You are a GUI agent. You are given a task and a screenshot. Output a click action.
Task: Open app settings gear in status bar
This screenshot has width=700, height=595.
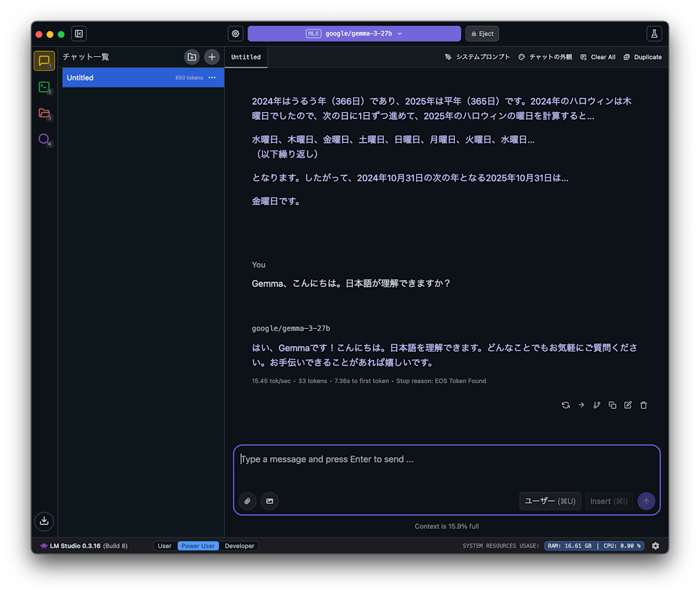tap(656, 546)
